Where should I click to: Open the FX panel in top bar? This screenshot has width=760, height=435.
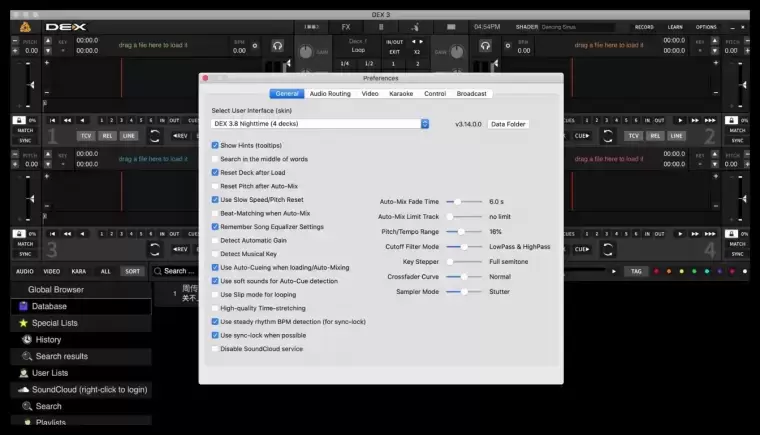pyautogui.click(x=346, y=27)
